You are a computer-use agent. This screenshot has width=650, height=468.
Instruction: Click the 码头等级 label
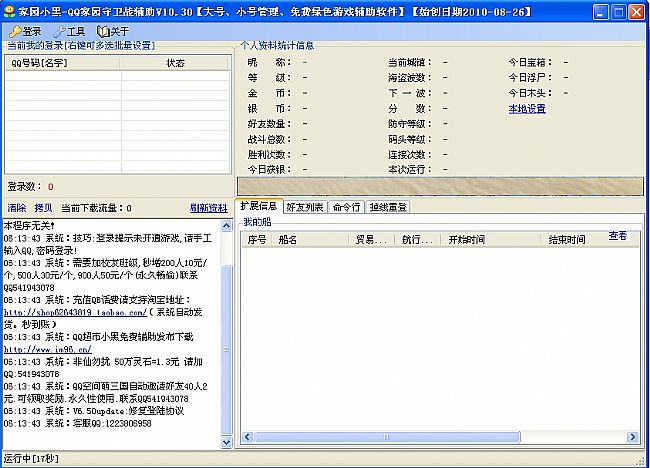[410, 139]
